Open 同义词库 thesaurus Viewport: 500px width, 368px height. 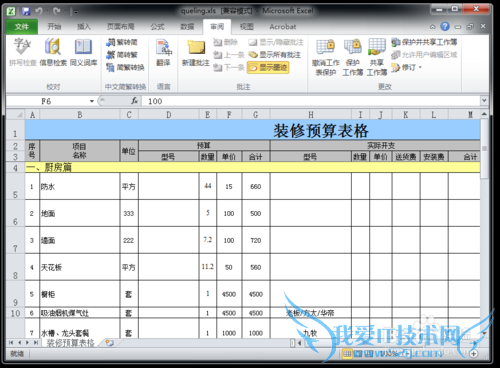(x=83, y=52)
